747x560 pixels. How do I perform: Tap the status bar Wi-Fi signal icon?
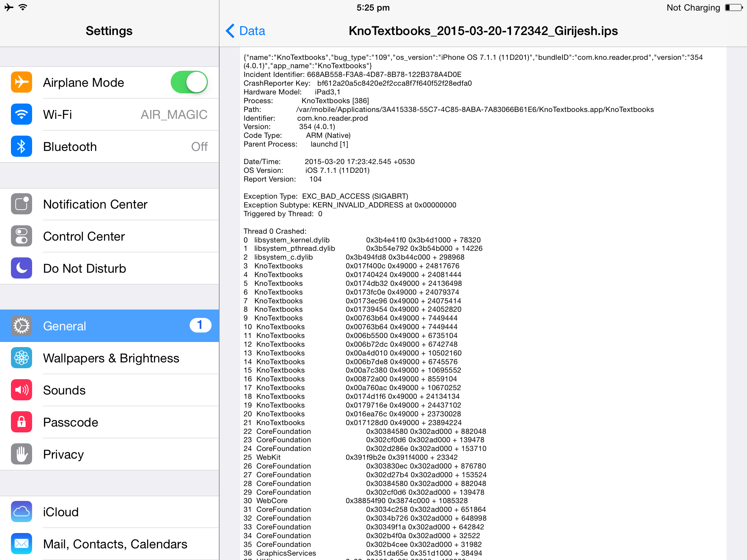tap(23, 7)
